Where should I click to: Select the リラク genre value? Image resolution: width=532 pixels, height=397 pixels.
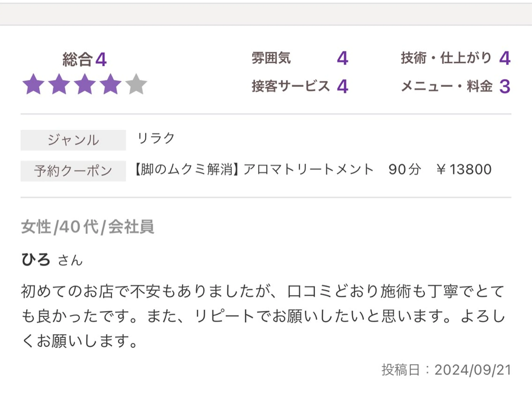(x=156, y=138)
